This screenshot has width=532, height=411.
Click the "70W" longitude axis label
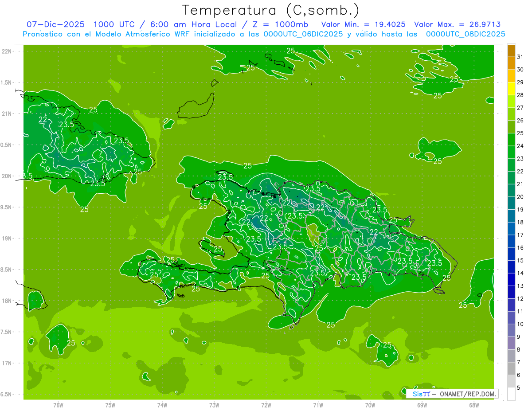tap(370, 405)
